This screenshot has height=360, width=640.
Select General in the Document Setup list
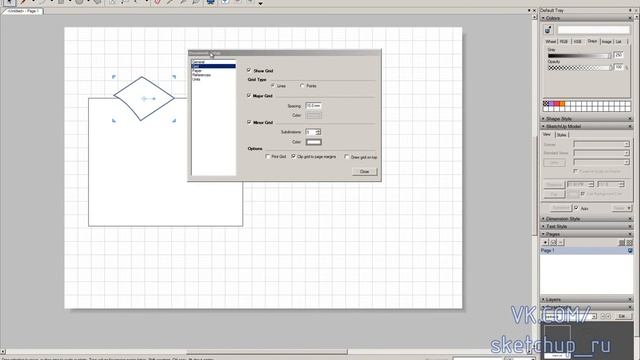point(198,62)
